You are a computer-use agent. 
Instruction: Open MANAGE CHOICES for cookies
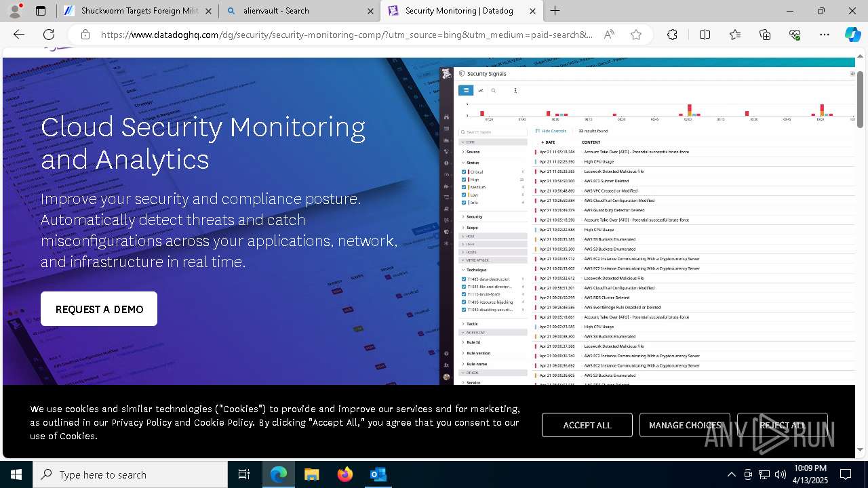[x=685, y=425]
